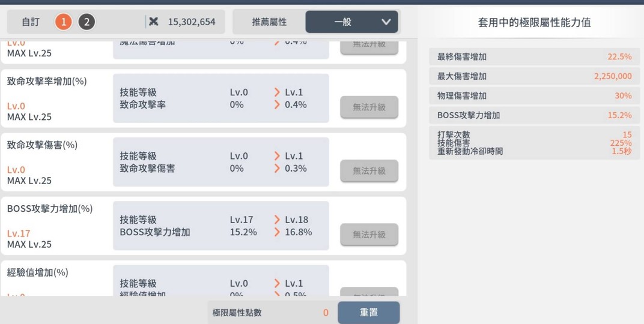This screenshot has width=644, height=324.
Task: Click orange arrow beside 致命攻擊傷害 0.3%
Action: click(x=277, y=168)
